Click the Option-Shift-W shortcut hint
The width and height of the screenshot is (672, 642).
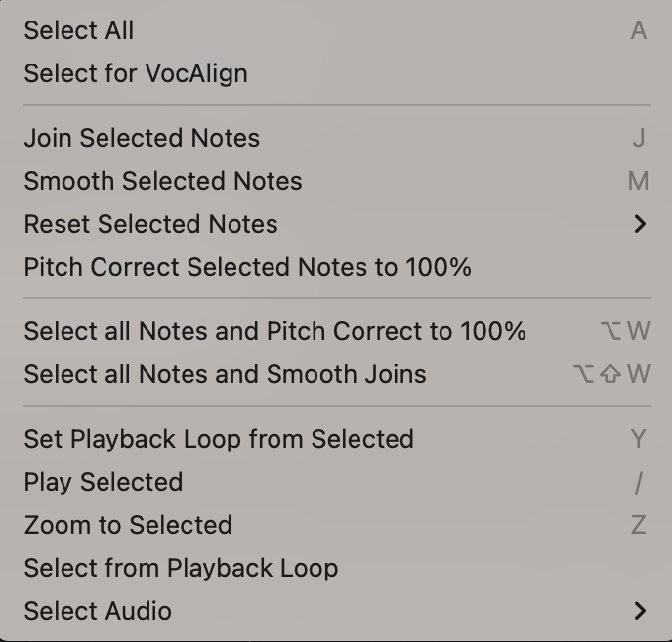click(611, 374)
